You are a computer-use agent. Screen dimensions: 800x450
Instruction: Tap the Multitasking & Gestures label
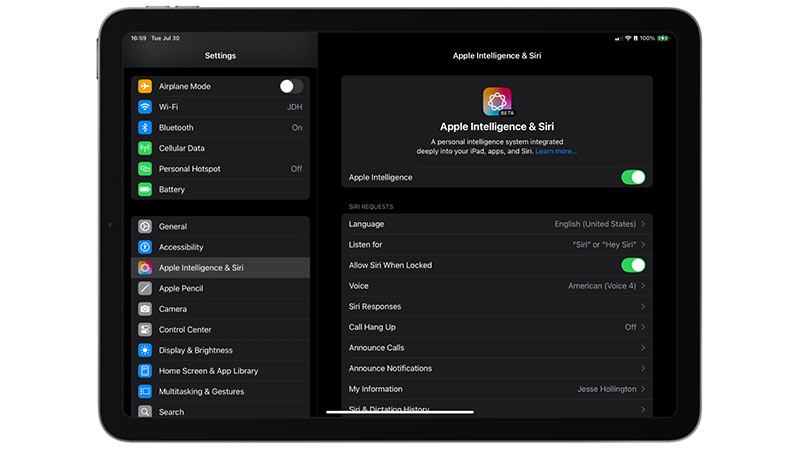[x=202, y=391]
